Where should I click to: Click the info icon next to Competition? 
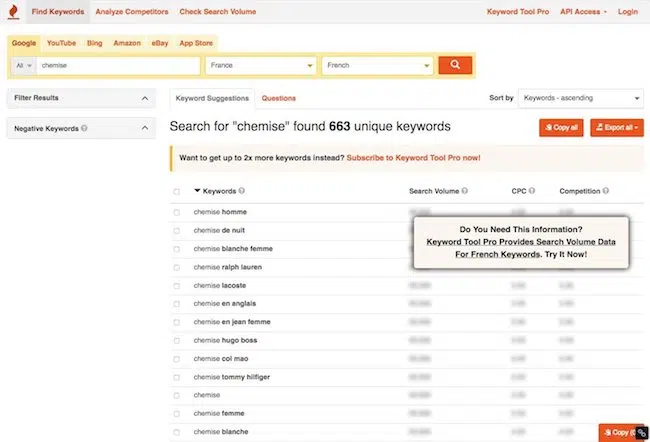tap(606, 191)
